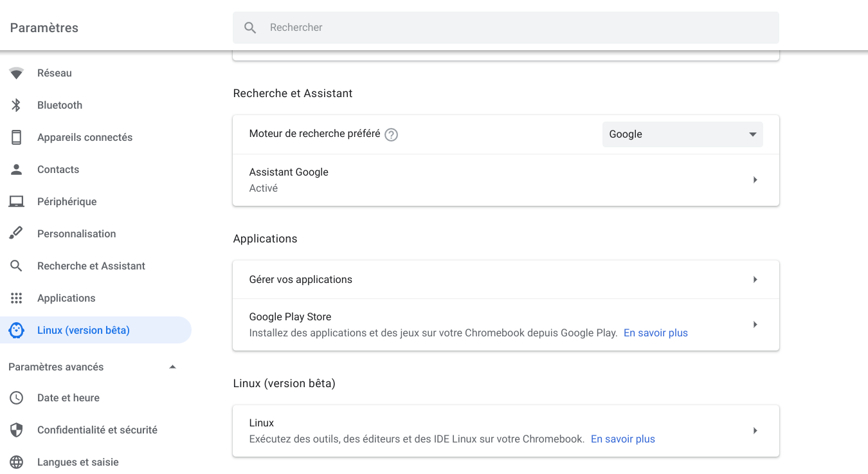Click En savoir plus link for Linux
This screenshot has width=868, height=474.
coord(623,439)
